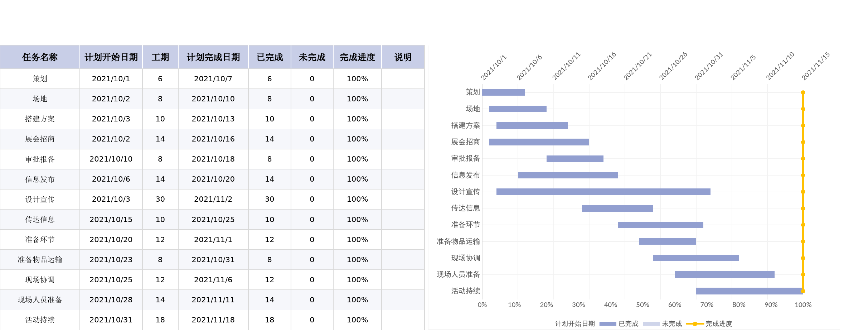Screen dimensions: 868x331
Task: Select end date 2021/10/18 cell
Action: [x=213, y=159]
